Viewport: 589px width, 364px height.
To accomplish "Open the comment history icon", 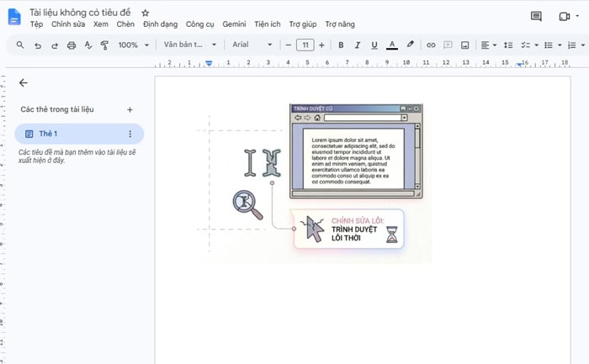I will pos(536,16).
